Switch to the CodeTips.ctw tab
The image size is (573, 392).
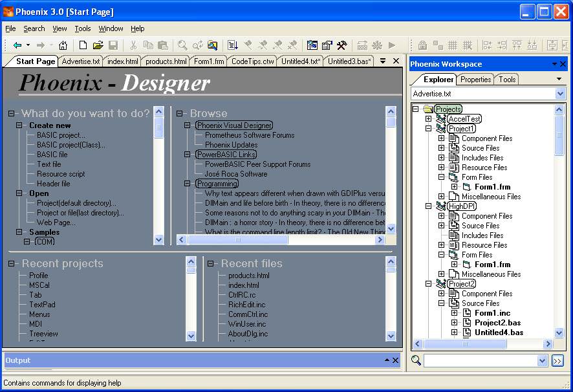pyautogui.click(x=252, y=61)
